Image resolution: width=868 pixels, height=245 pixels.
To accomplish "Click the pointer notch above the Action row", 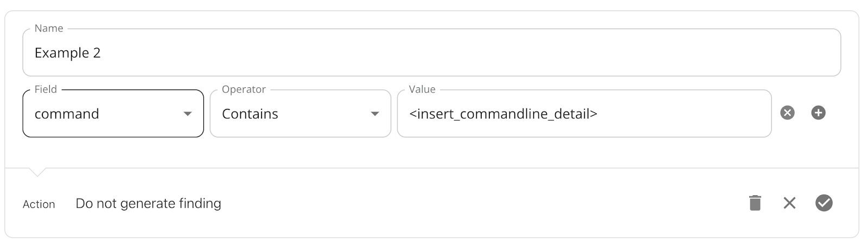I will pos(37,172).
